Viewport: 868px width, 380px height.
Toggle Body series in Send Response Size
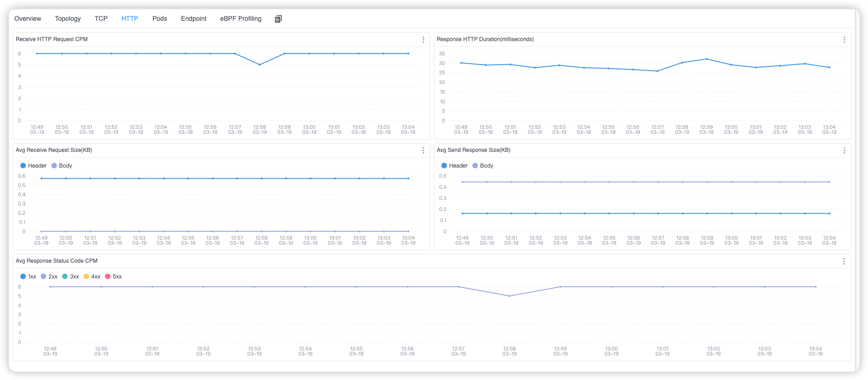[x=483, y=166]
